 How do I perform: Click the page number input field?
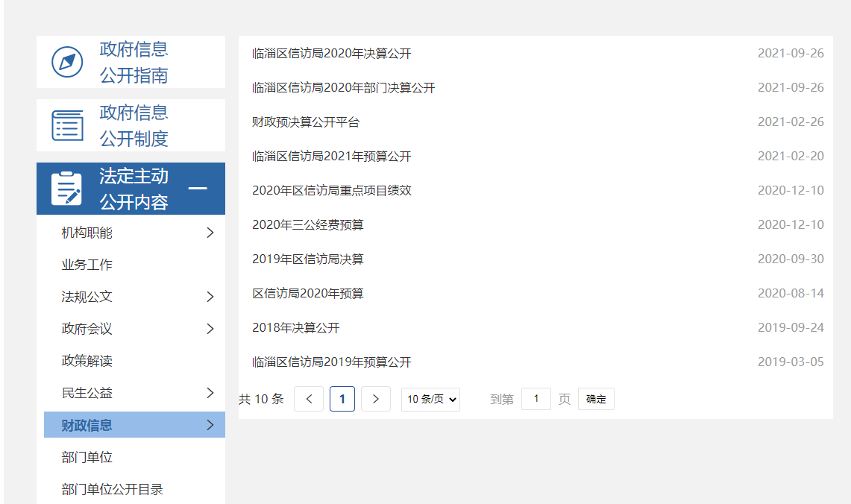point(536,399)
